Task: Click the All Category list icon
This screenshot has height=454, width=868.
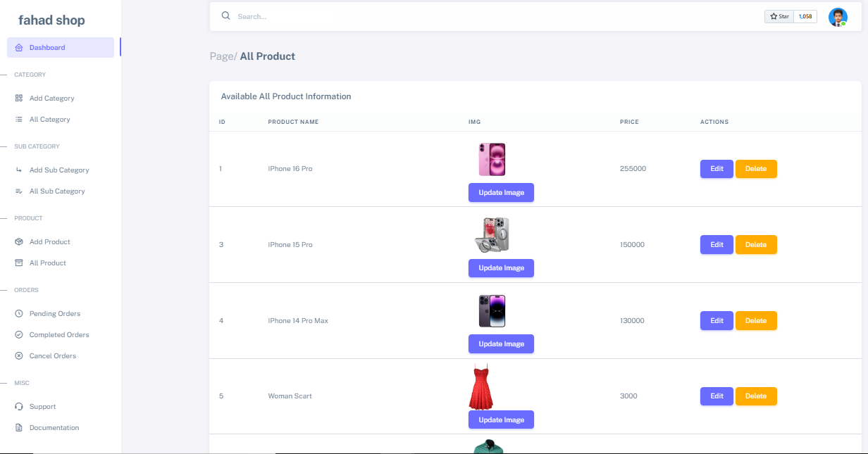Action: point(19,120)
